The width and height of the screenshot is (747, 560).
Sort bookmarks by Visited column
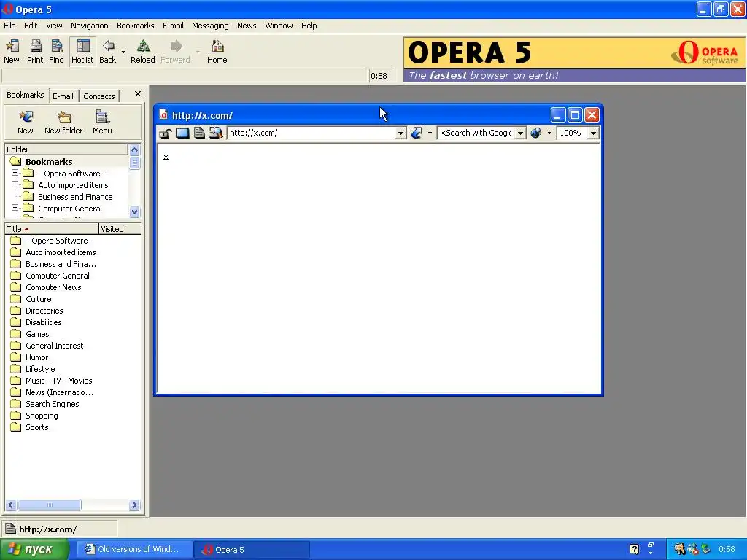pyautogui.click(x=120, y=229)
